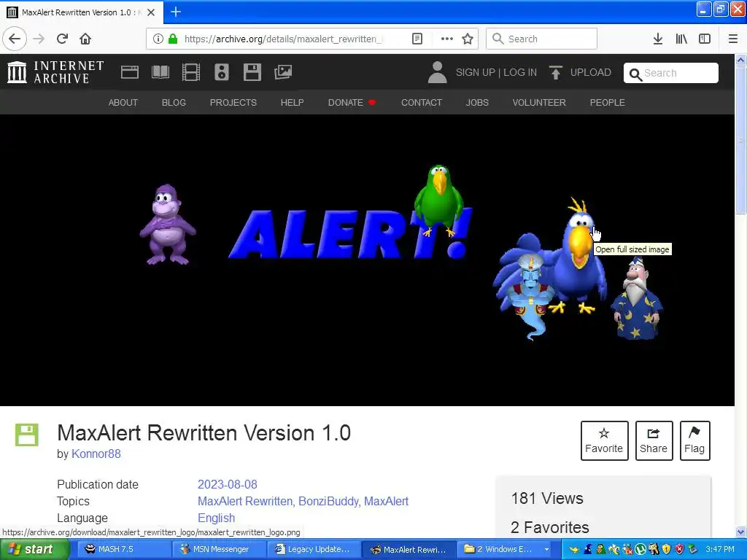
Task: Open the Wayback Machine web icon
Action: point(130,72)
